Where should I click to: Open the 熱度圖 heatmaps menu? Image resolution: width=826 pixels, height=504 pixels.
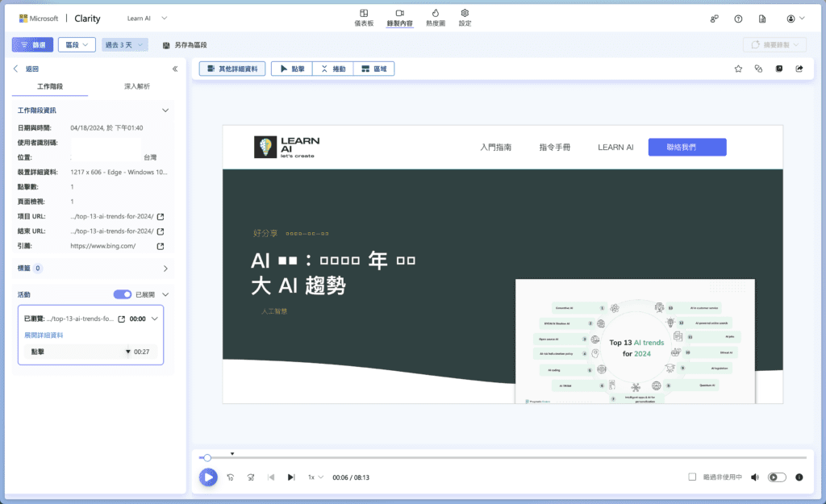[x=435, y=18]
